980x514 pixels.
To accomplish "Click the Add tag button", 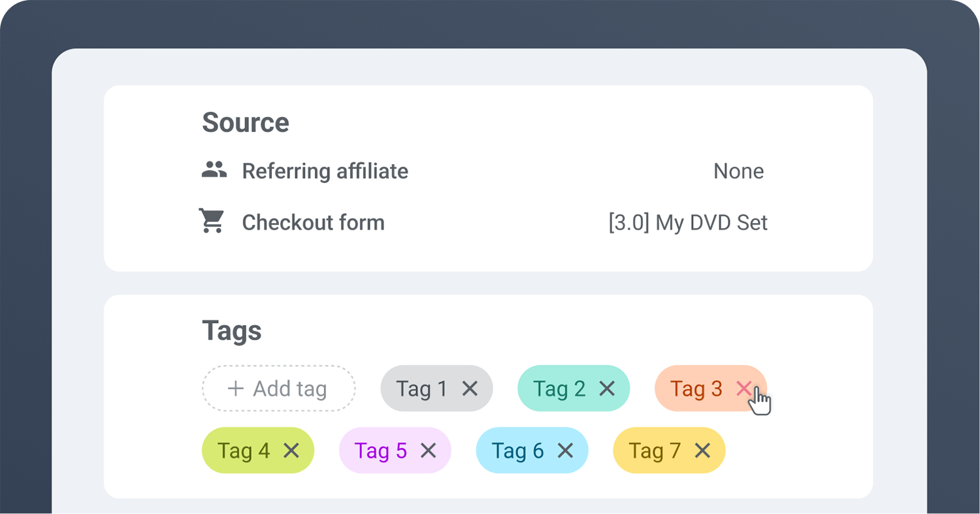I will [279, 388].
